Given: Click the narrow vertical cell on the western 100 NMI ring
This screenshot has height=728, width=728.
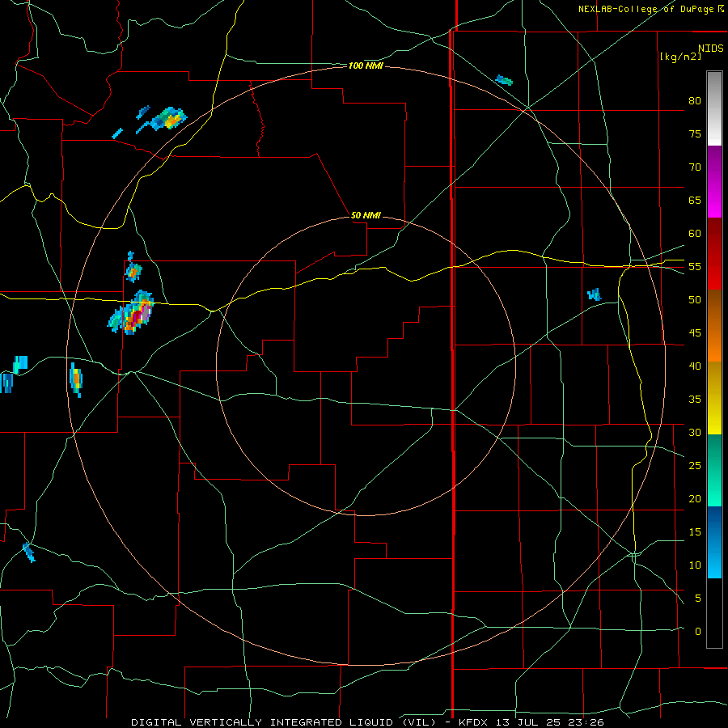Looking at the screenshot, I should (76, 379).
